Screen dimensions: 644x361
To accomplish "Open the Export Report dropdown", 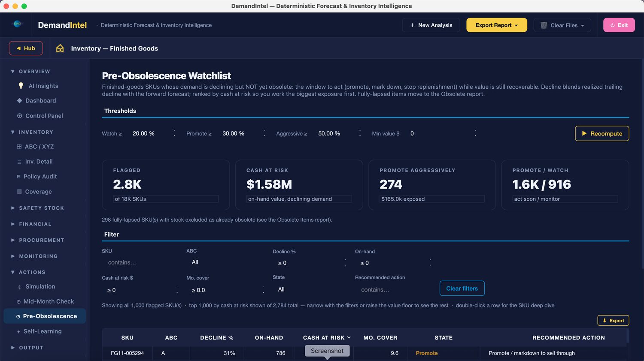I will pos(497,25).
